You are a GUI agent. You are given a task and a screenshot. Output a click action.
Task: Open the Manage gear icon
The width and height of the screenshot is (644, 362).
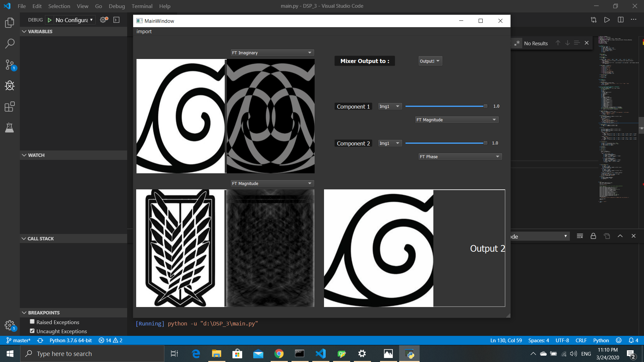click(10, 325)
